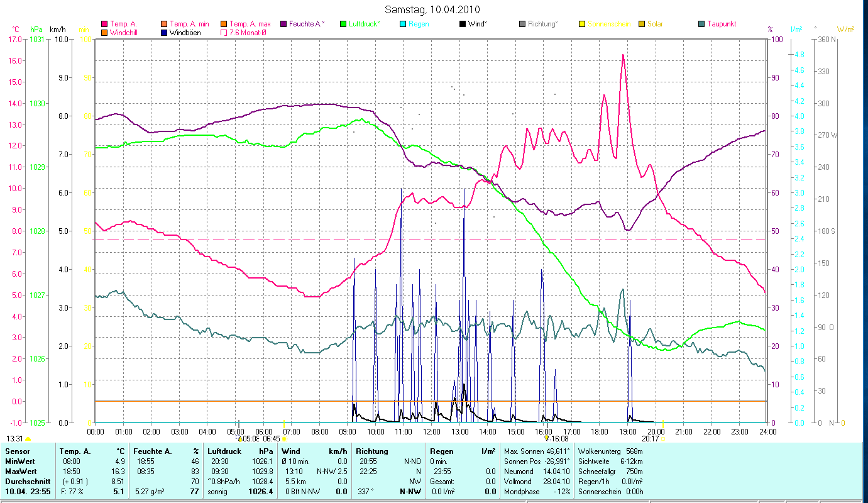Click the Sensor column header
This screenshot has height=503, width=868.
point(17,451)
